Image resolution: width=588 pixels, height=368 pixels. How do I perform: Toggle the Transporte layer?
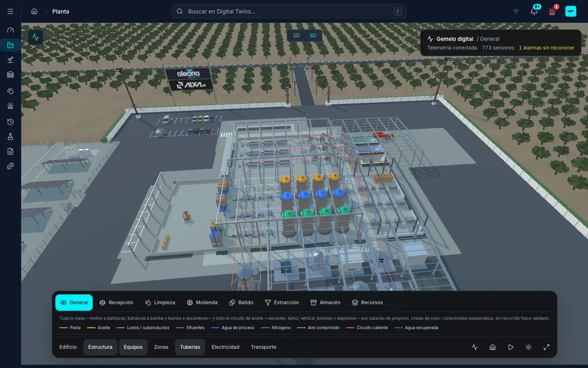tap(263, 347)
